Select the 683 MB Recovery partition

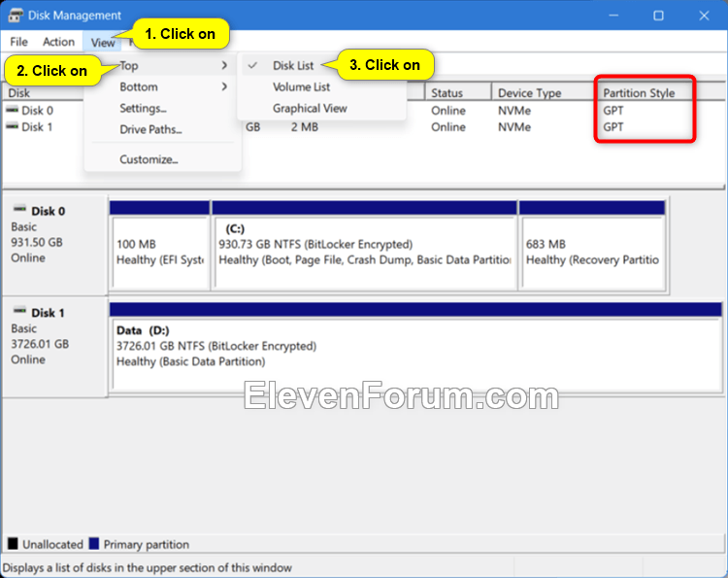coord(592,246)
